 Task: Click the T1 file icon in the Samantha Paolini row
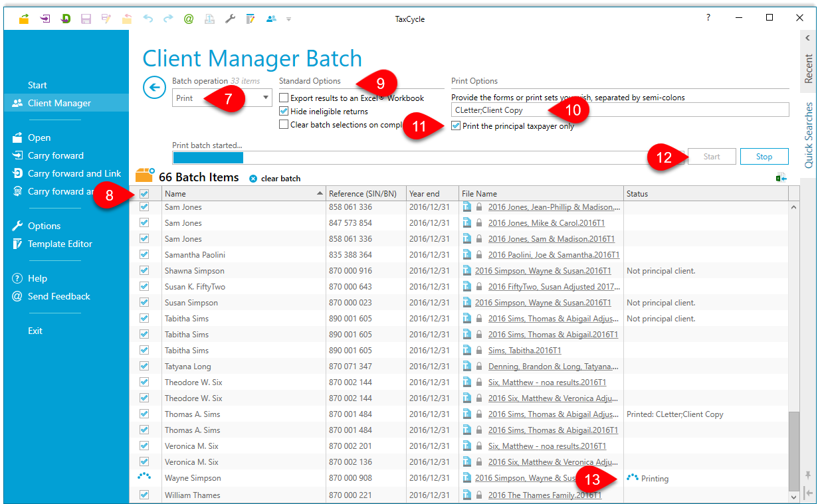(466, 255)
